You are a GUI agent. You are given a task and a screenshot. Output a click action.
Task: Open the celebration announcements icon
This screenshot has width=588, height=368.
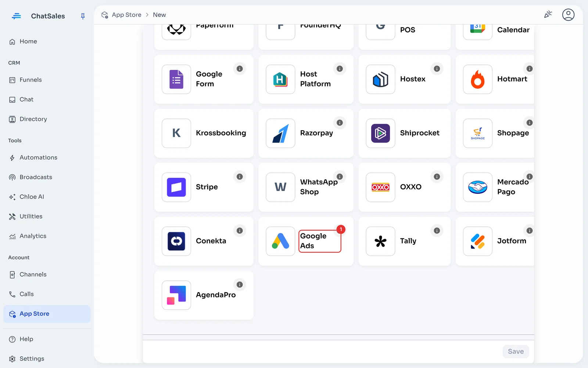(548, 15)
